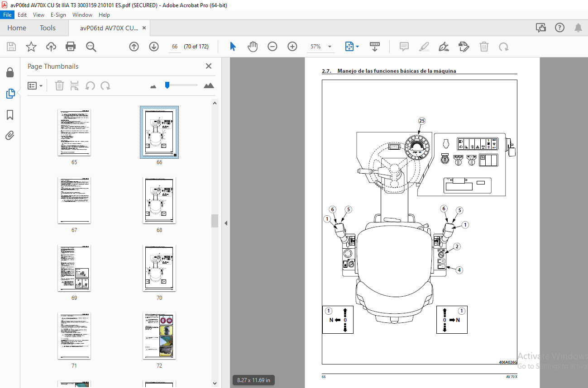The height and width of the screenshot is (388, 588).
Task: Close the Page Thumbnails panel
Action: point(209,66)
